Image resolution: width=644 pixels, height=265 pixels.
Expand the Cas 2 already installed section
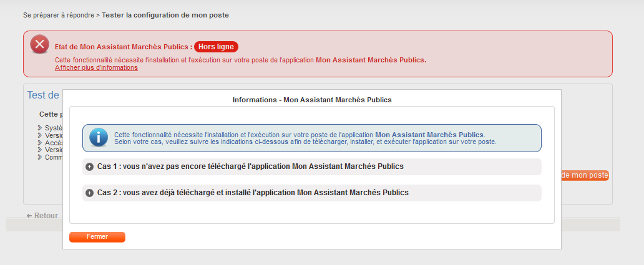tap(253, 193)
